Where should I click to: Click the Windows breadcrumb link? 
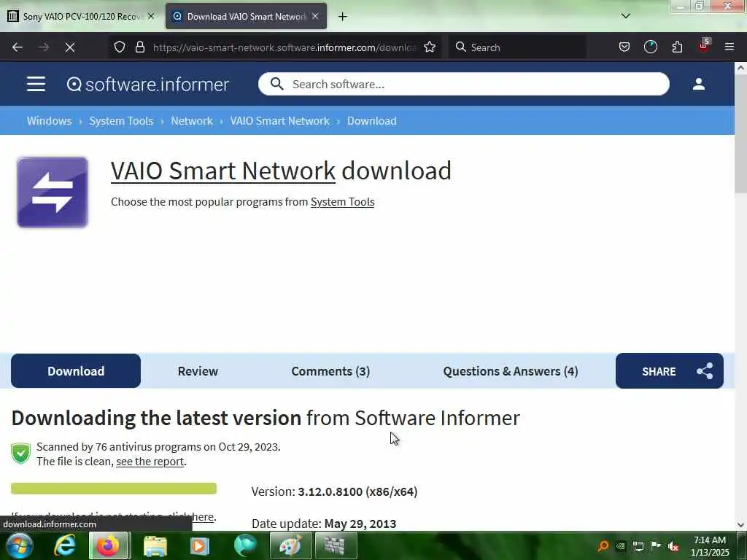click(x=49, y=121)
